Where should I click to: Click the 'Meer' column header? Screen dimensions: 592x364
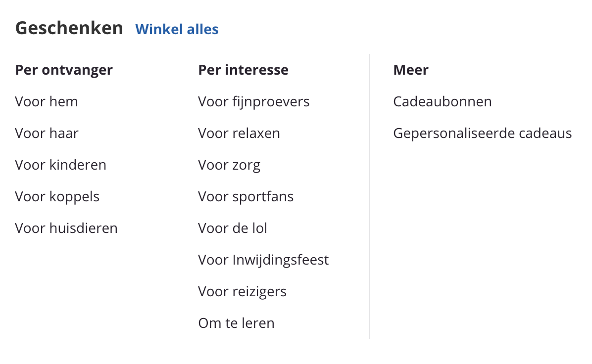(411, 70)
